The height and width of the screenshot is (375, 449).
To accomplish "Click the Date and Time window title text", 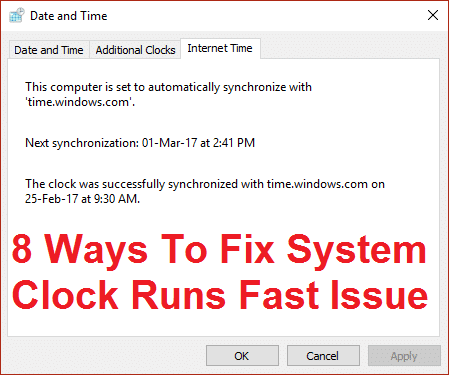I will click(x=69, y=16).
